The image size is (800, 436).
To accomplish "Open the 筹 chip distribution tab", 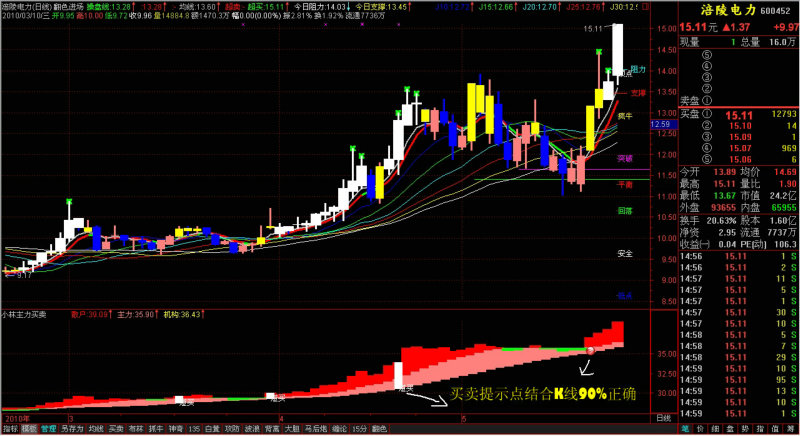I will [x=790, y=429].
